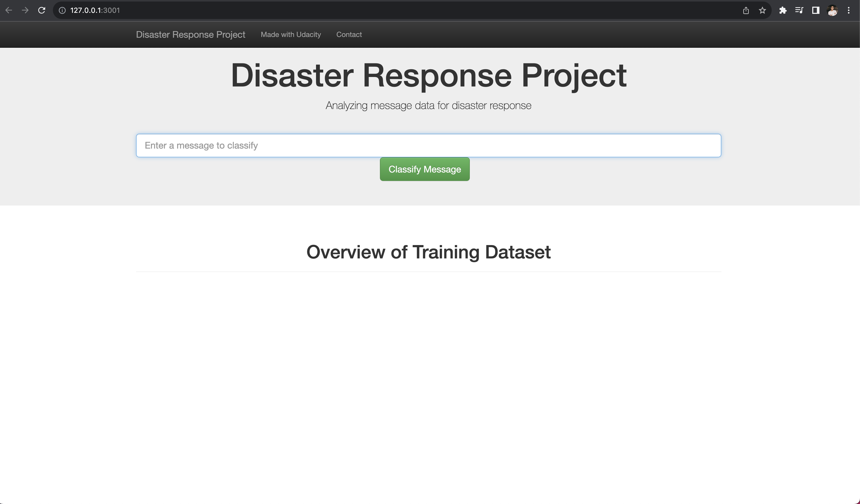Open the Contact nav link
Viewport: 860px width, 504px height.
tap(349, 34)
